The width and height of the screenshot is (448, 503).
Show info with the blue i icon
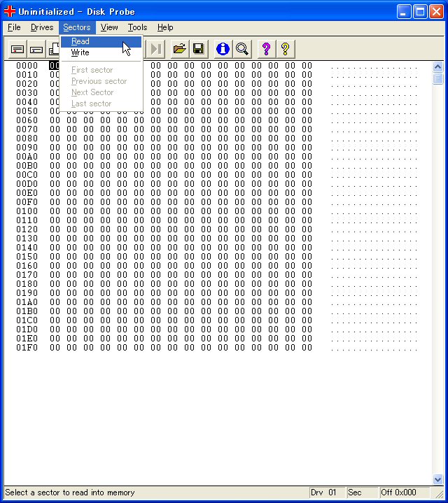pos(223,49)
